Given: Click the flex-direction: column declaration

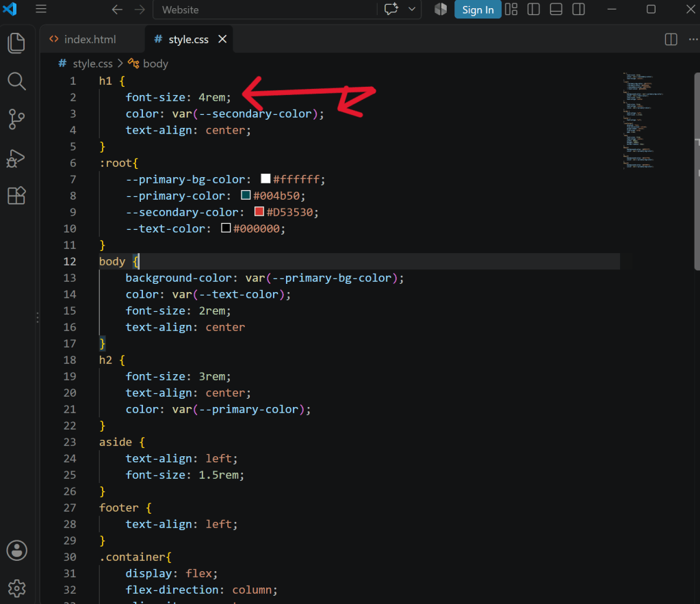Looking at the screenshot, I should (201, 590).
